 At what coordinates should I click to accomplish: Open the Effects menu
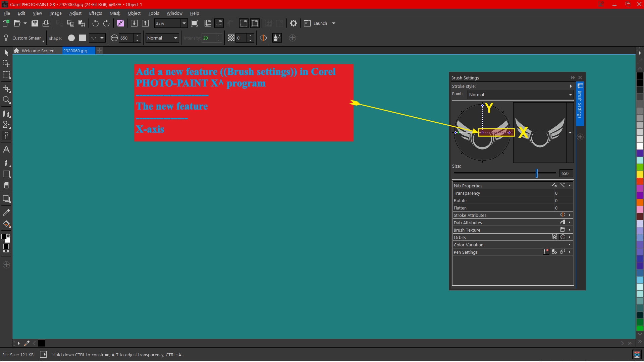95,13
